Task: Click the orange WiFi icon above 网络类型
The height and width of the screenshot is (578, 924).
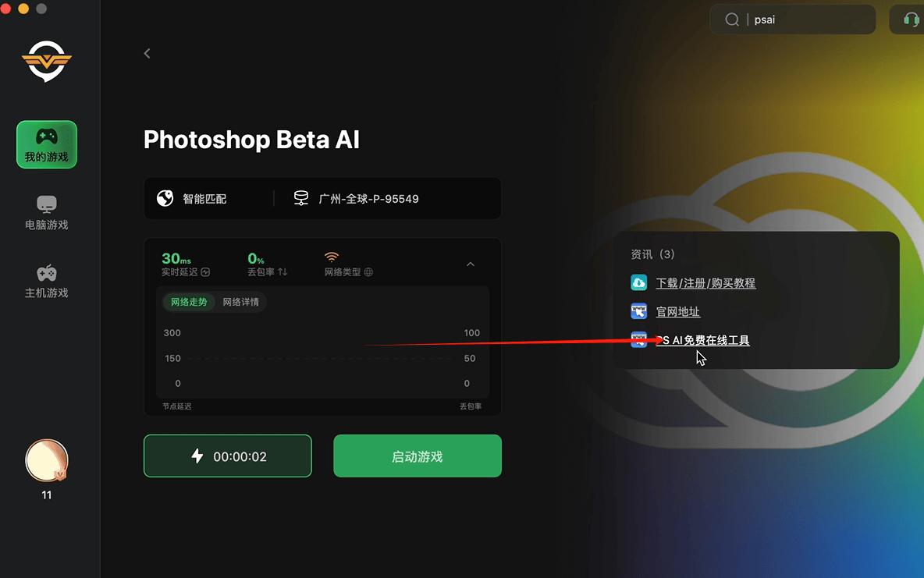Action: [x=331, y=257]
